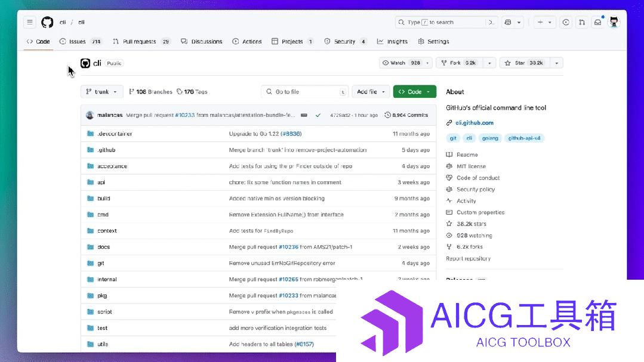The width and height of the screenshot is (644, 362).
Task: Expand the Fork dropdown arrow
Action: tap(489, 63)
